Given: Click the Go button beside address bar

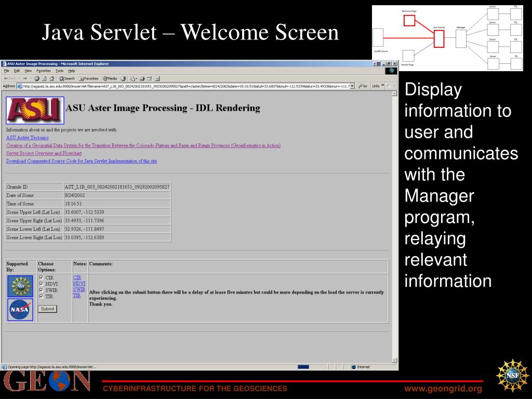Looking at the screenshot, I should tap(363, 86).
